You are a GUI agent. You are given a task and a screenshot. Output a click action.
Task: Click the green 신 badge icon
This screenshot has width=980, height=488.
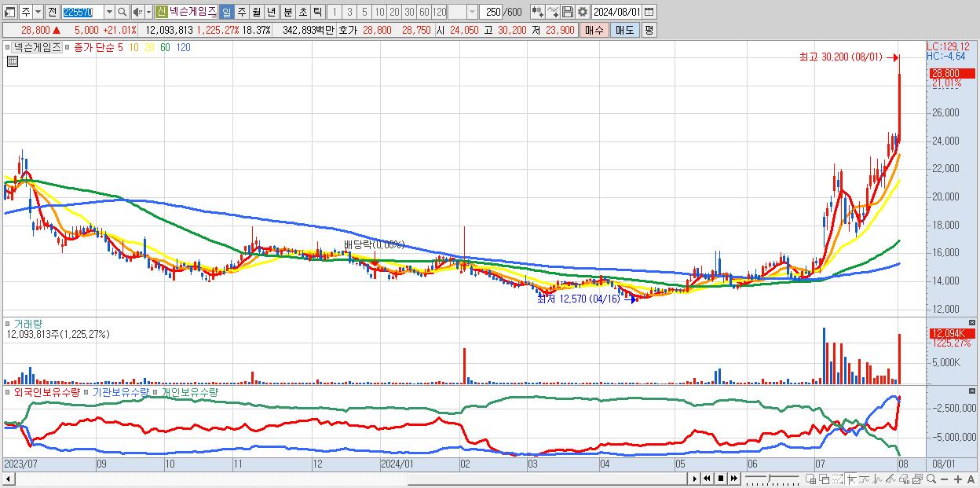[161, 12]
